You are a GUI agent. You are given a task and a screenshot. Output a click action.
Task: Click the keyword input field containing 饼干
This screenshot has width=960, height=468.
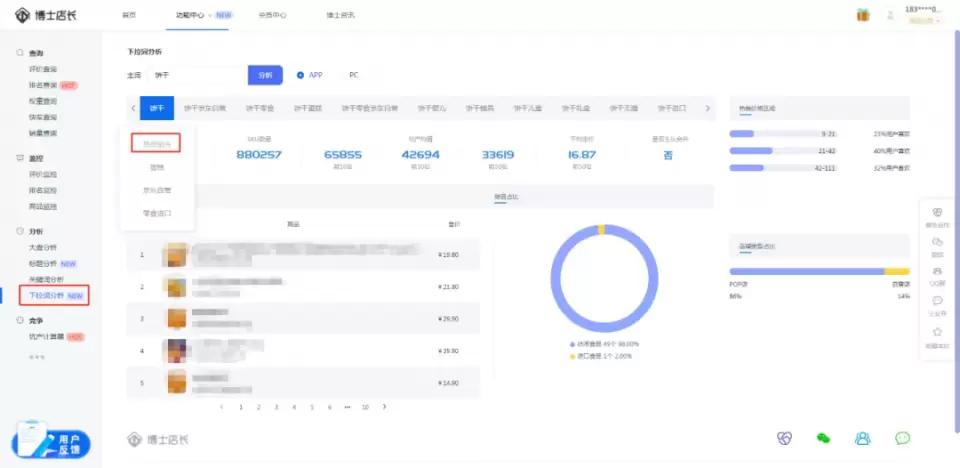coord(197,75)
